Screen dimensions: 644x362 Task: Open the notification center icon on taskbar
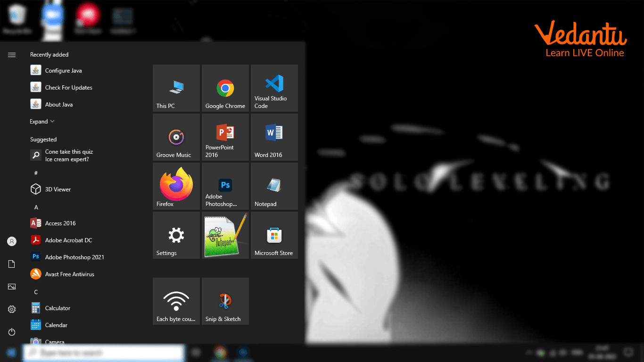coord(628,353)
